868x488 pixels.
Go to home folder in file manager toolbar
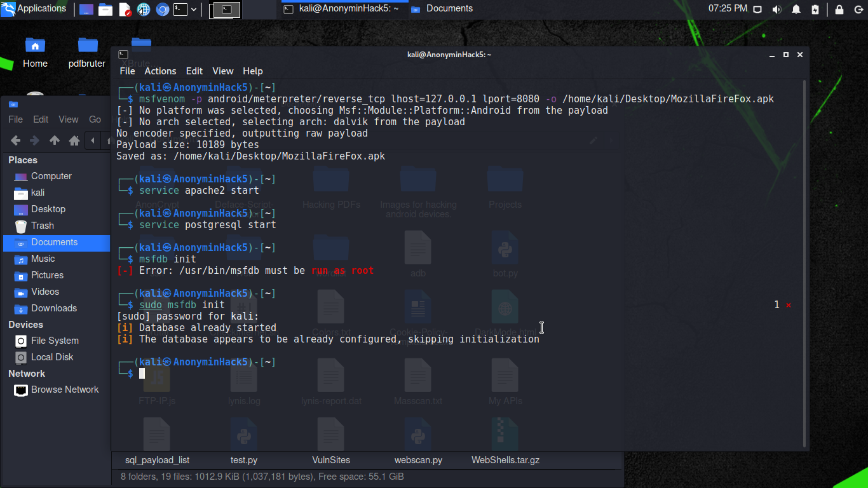coord(74,140)
